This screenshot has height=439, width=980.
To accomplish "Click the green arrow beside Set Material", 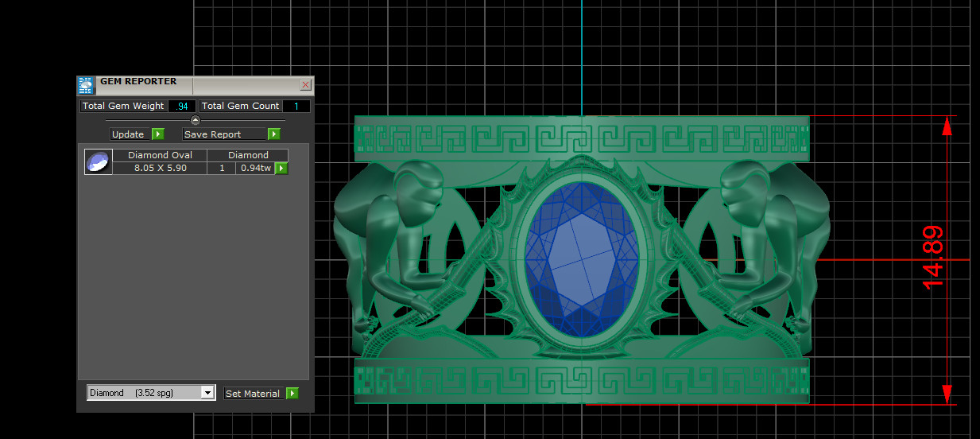I will coord(292,394).
